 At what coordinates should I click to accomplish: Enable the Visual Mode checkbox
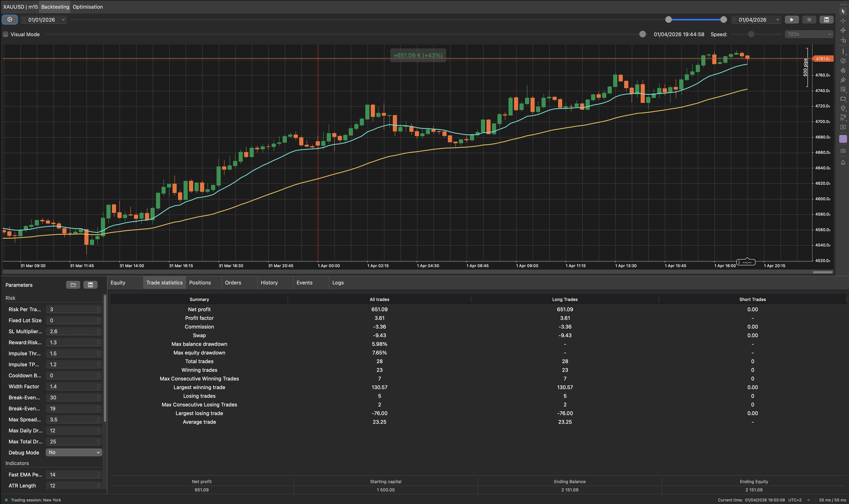6,34
